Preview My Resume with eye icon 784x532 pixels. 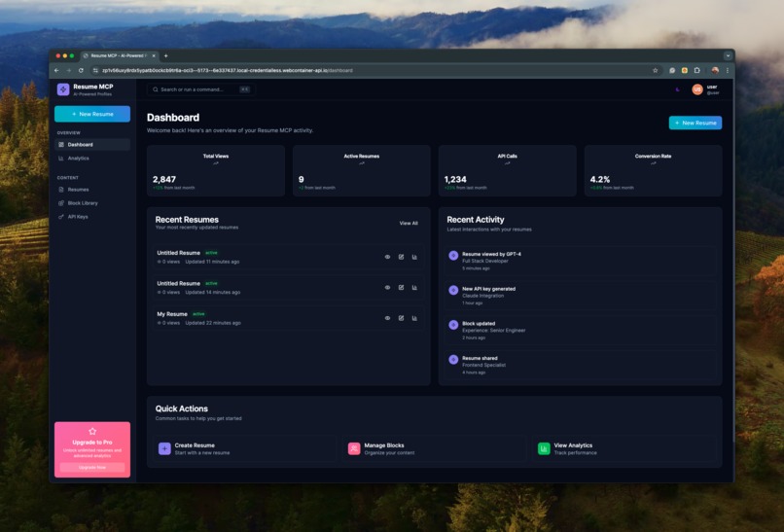click(x=387, y=318)
